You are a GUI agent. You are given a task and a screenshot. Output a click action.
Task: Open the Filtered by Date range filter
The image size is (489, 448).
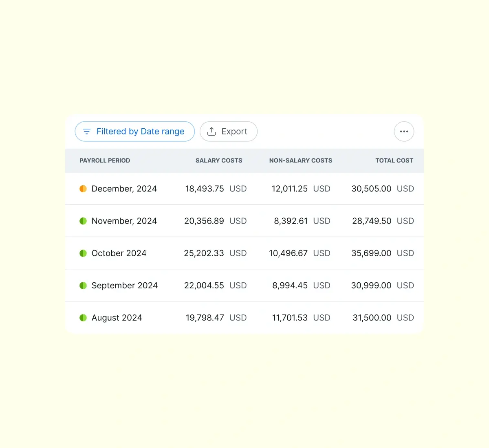click(134, 132)
